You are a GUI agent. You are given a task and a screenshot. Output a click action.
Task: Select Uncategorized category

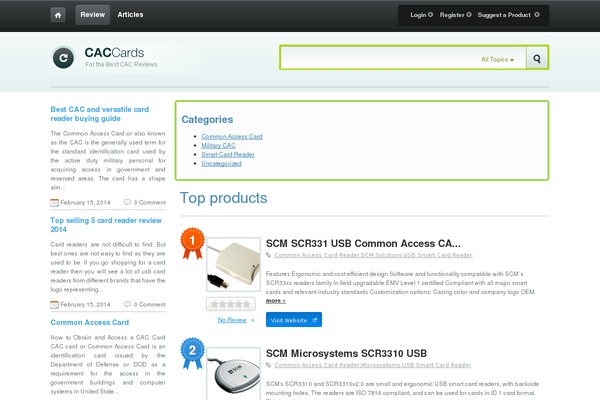coord(222,163)
